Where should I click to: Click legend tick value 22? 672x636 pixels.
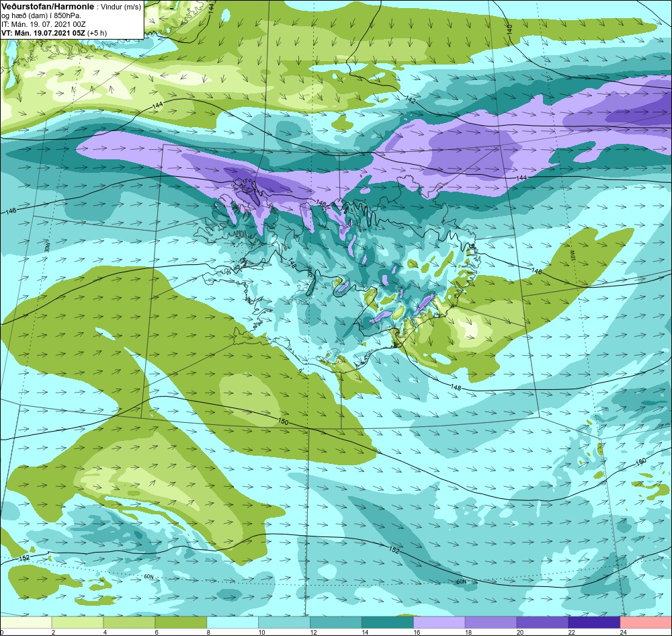coord(571,632)
